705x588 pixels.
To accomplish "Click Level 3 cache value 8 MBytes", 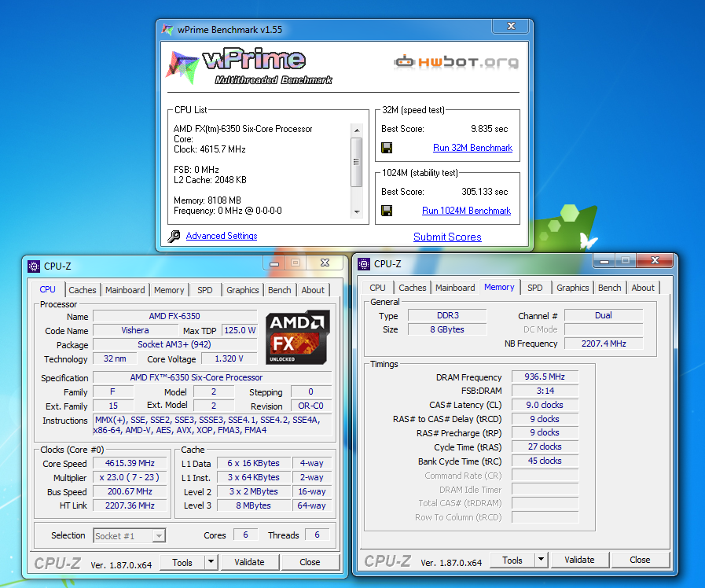I will 253,505.
